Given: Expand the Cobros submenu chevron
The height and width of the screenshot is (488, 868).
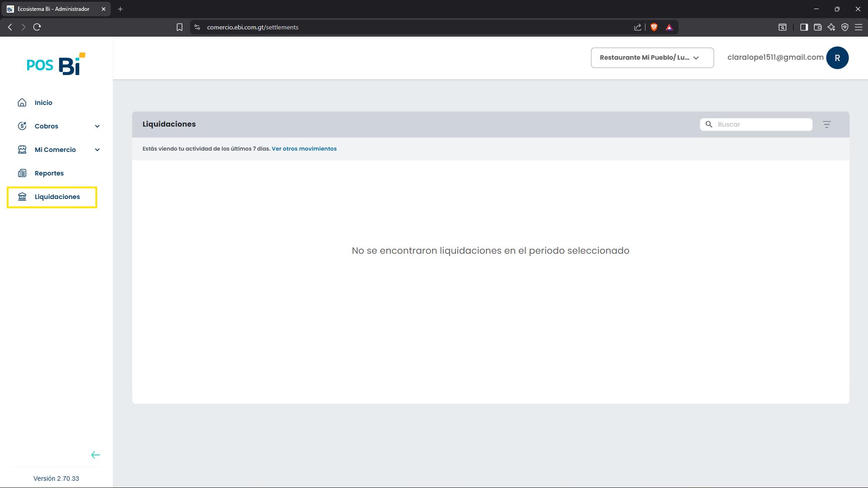Looking at the screenshot, I should tap(97, 126).
